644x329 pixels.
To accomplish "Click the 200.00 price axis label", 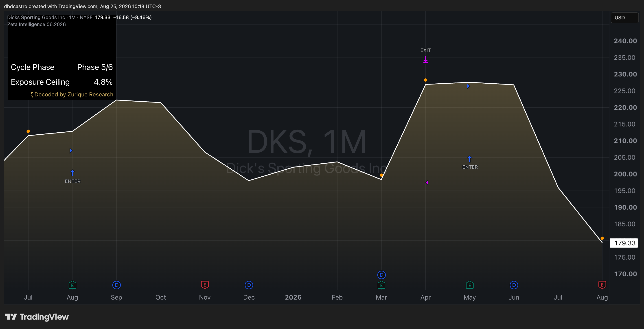I will click(x=625, y=174).
